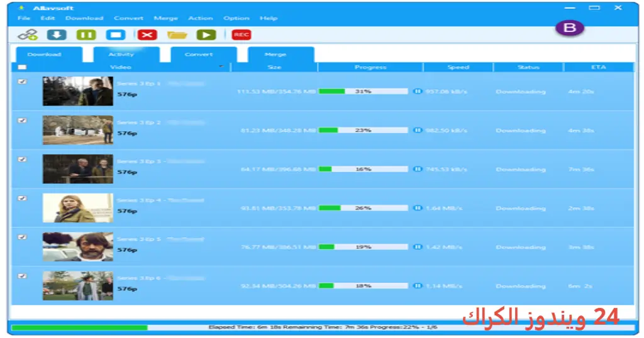Viewport: 644px width, 338px height.
Task: Sort by the Speed column header
Action: (458, 67)
